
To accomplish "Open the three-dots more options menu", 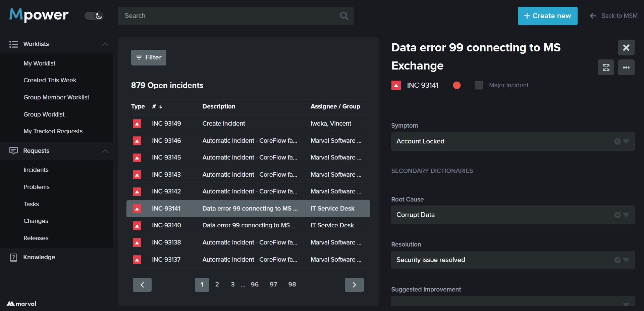I will click(x=626, y=68).
